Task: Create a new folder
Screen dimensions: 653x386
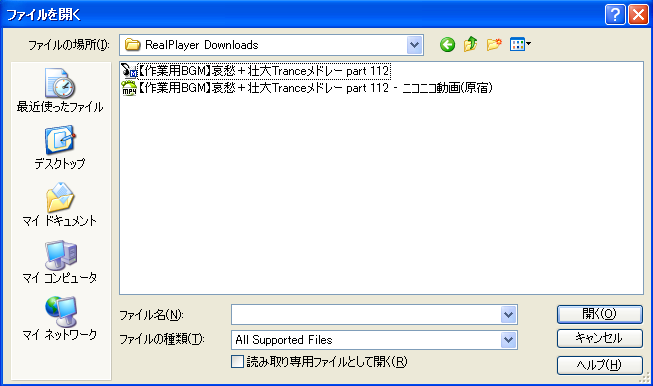Action: pos(494,44)
